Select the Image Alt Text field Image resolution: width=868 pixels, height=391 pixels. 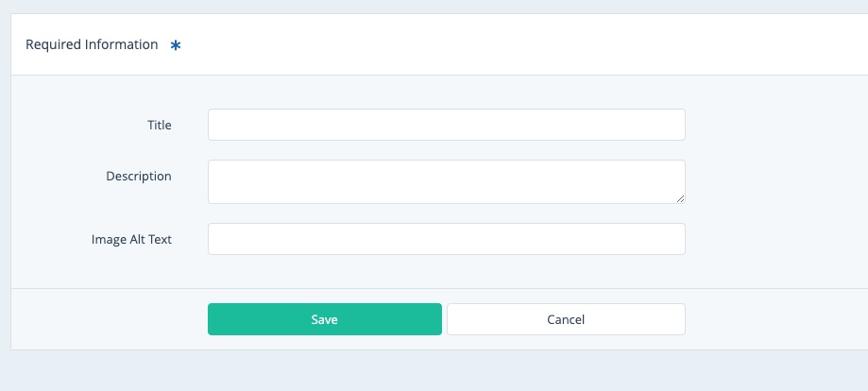click(446, 239)
